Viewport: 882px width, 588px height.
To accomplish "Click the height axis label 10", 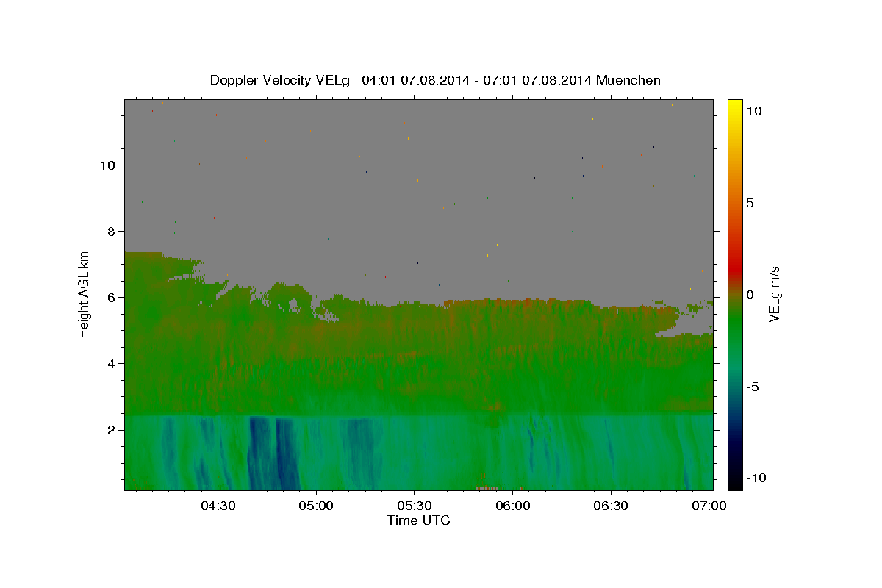I will tap(108, 165).
